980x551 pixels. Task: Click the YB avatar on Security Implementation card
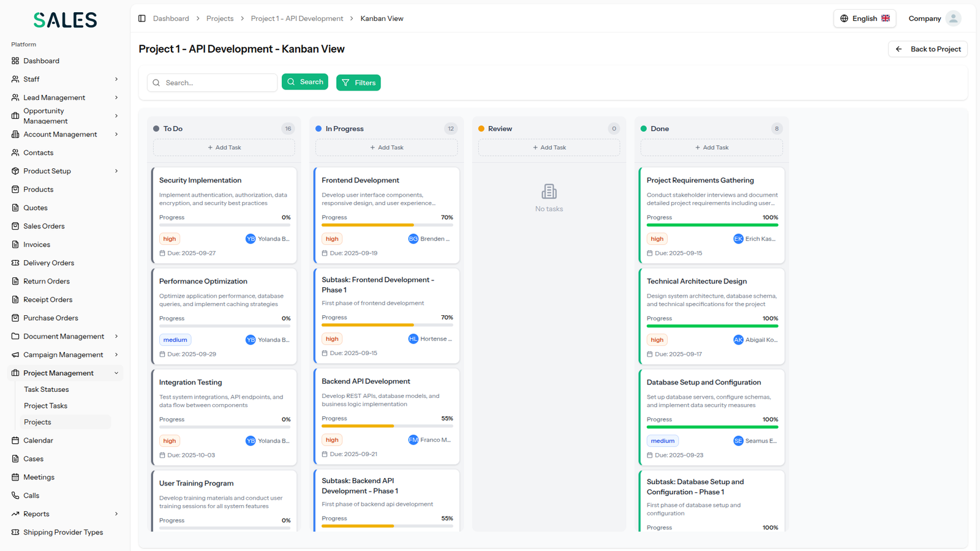251,239
